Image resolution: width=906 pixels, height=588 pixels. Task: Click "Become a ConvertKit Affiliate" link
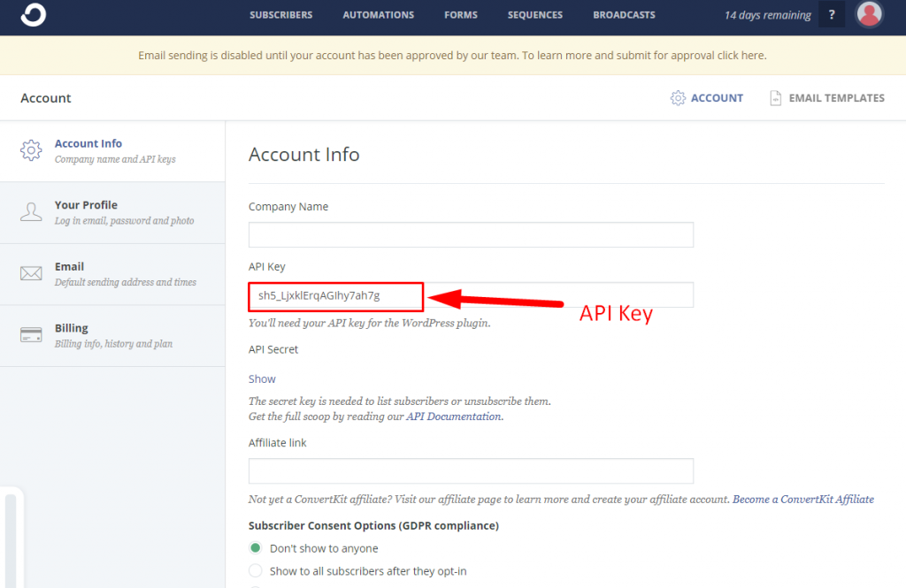803,499
